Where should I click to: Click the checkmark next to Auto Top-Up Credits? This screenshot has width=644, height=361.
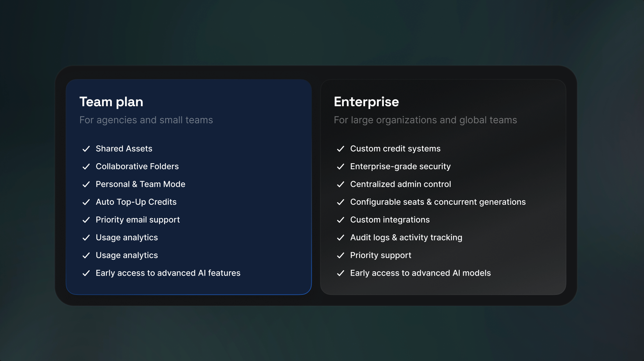tap(86, 202)
